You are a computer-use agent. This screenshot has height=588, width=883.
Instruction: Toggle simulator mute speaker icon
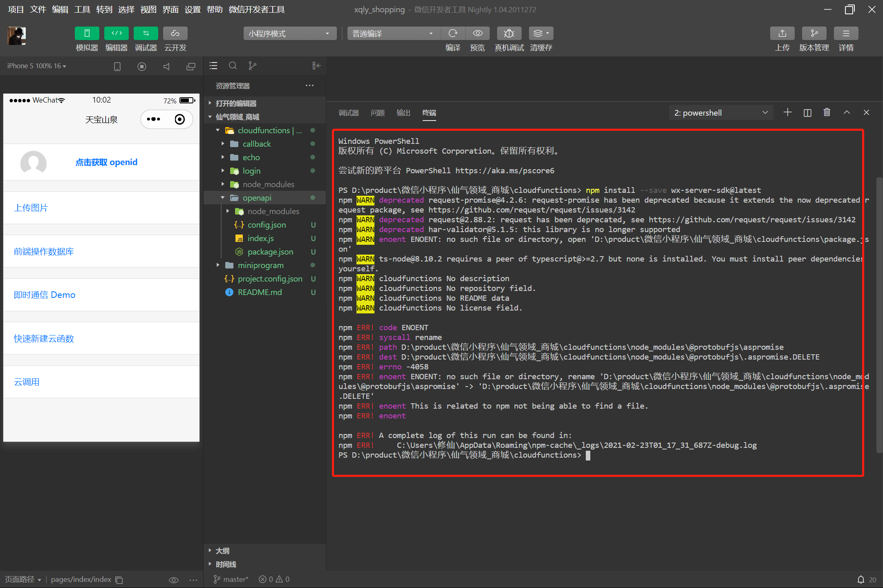166,66
